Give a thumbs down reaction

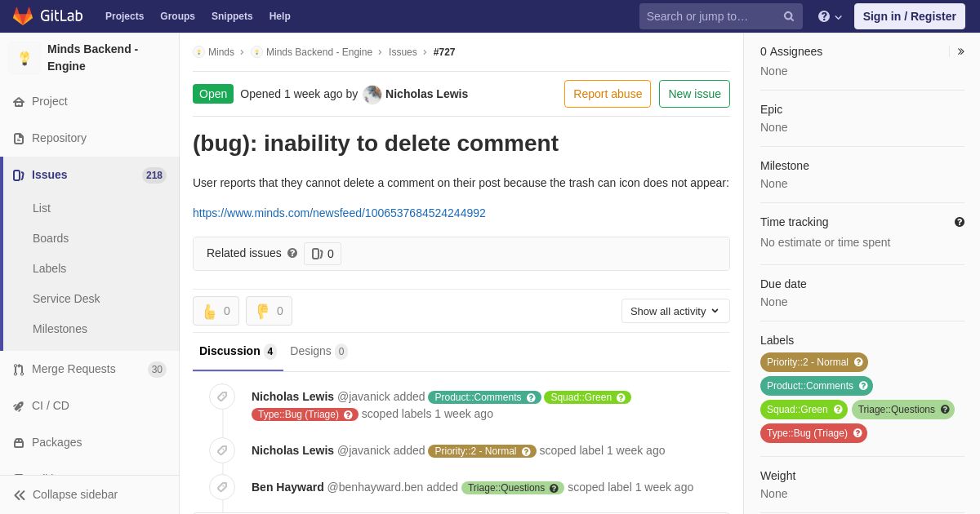269,311
